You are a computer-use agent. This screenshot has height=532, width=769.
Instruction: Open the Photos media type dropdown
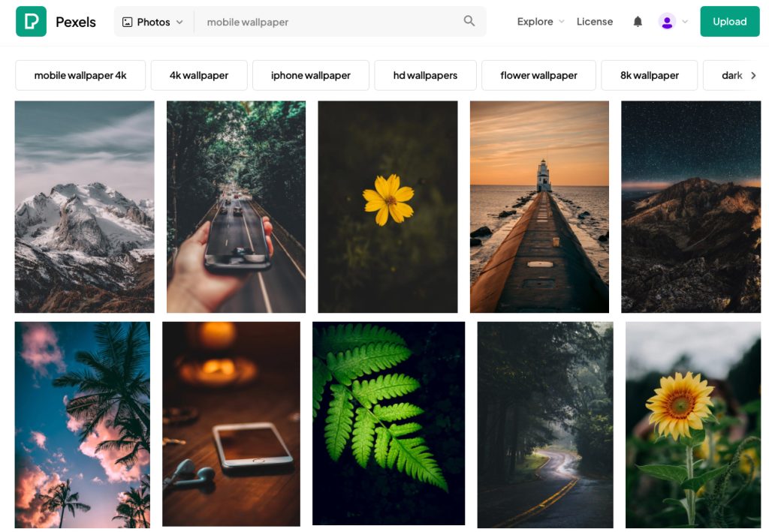point(153,22)
